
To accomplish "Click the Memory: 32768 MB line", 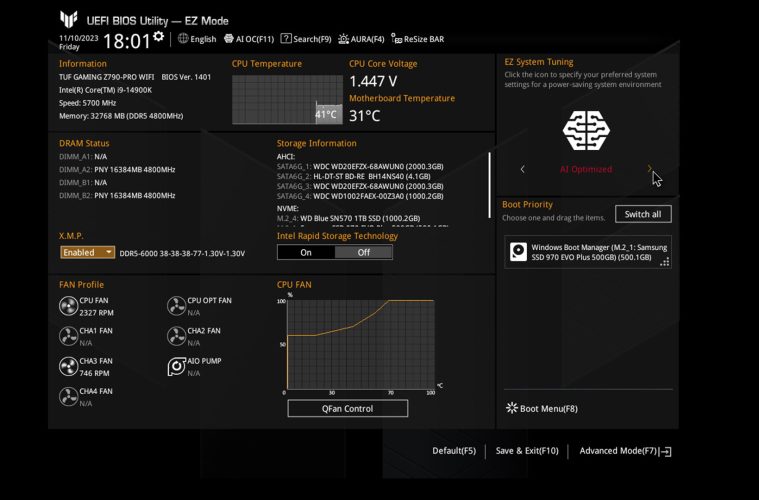I will 121,116.
